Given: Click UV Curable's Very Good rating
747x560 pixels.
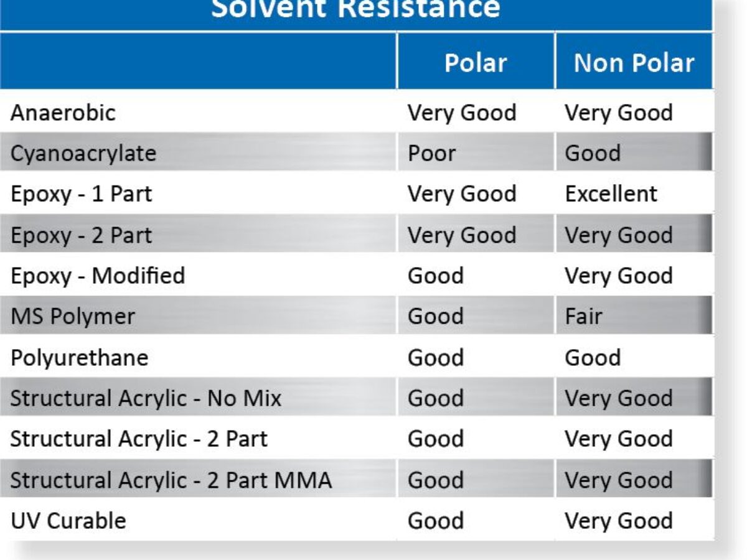Looking at the screenshot, I should (618, 520).
